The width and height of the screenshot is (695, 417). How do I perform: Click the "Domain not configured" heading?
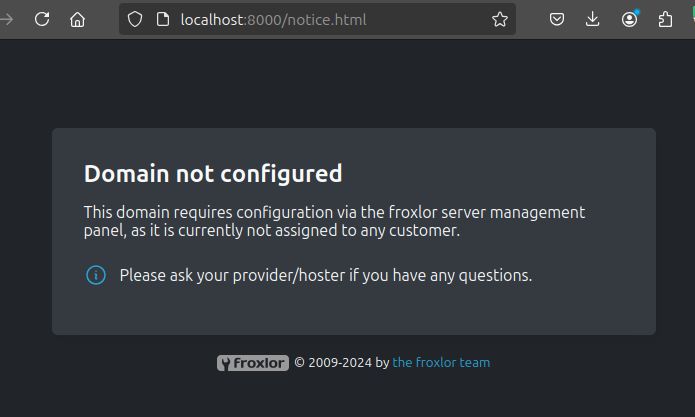click(213, 174)
